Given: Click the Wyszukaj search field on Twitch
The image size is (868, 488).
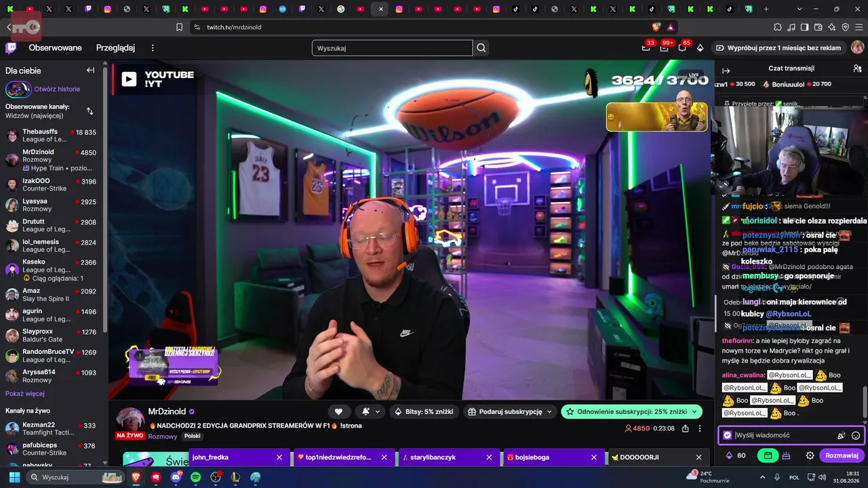Looking at the screenshot, I should pyautogui.click(x=392, y=48).
